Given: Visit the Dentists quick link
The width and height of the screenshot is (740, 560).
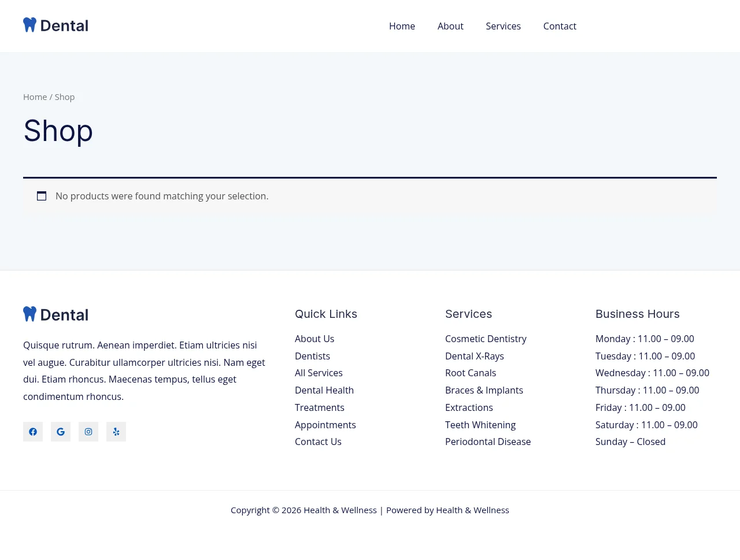Looking at the screenshot, I should coord(312,356).
